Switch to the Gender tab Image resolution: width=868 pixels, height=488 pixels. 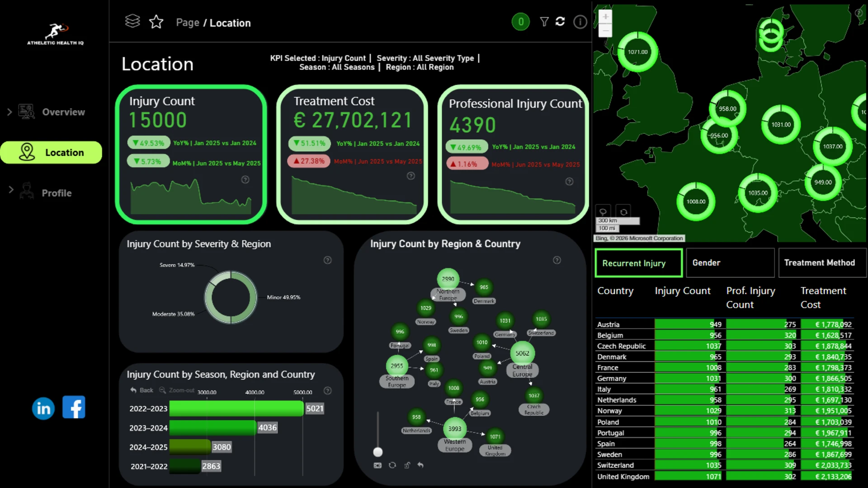[730, 263]
